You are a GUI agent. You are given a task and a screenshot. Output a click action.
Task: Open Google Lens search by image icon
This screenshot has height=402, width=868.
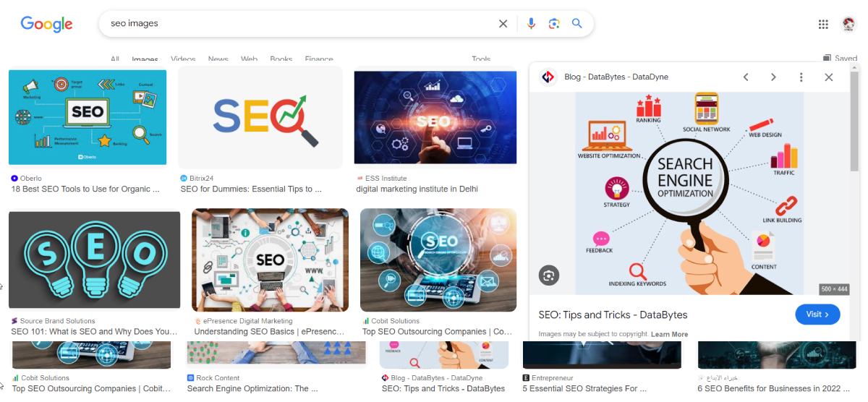coord(554,24)
